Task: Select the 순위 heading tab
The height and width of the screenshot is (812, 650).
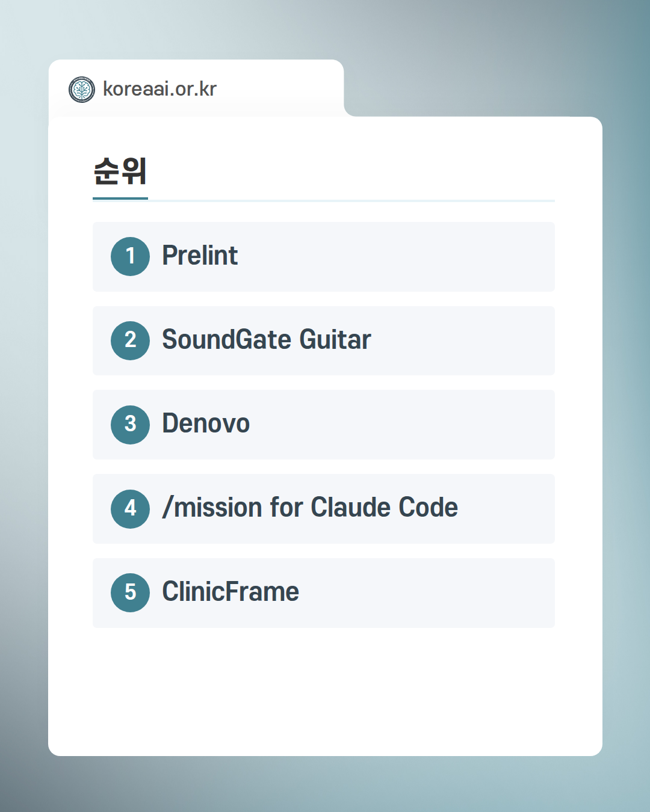Action: pos(120,171)
